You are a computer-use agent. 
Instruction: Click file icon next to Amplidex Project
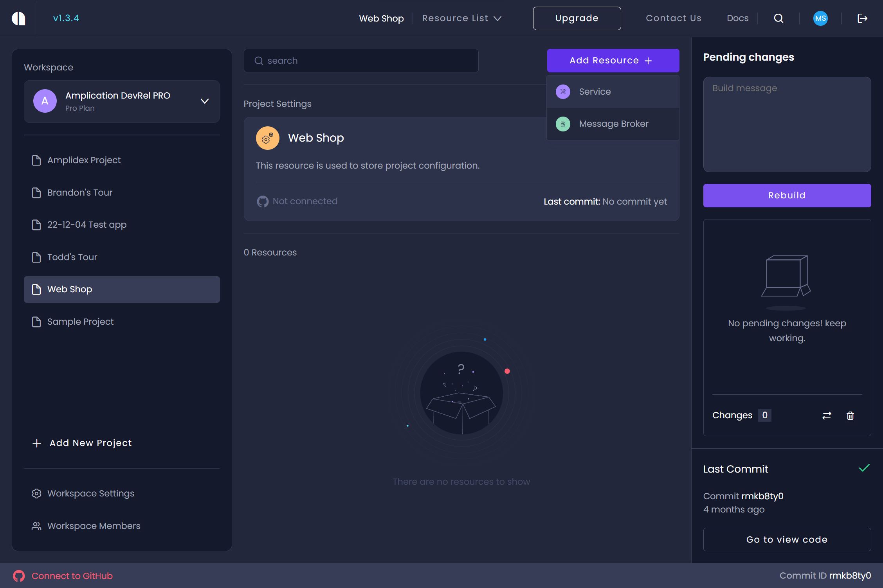click(x=36, y=160)
